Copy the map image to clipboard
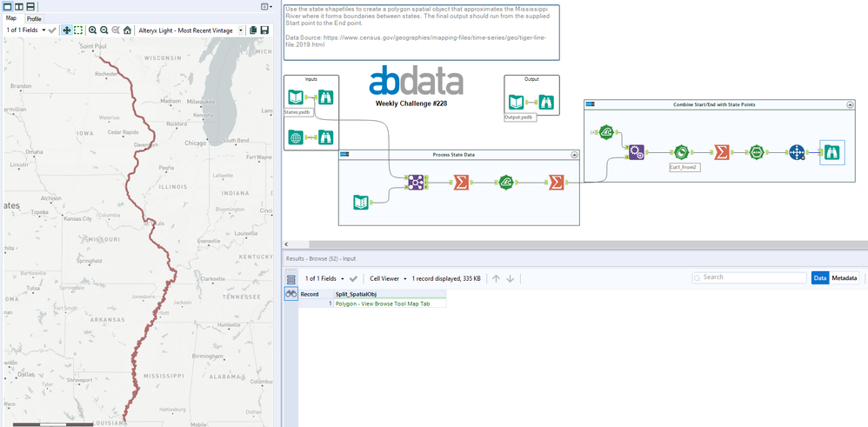 (x=253, y=30)
